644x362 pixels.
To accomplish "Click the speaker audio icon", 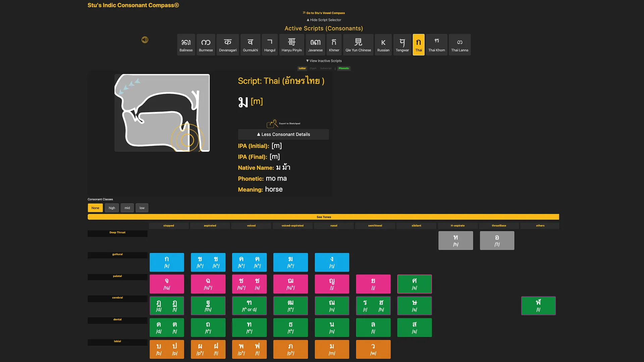I will 145,40.
